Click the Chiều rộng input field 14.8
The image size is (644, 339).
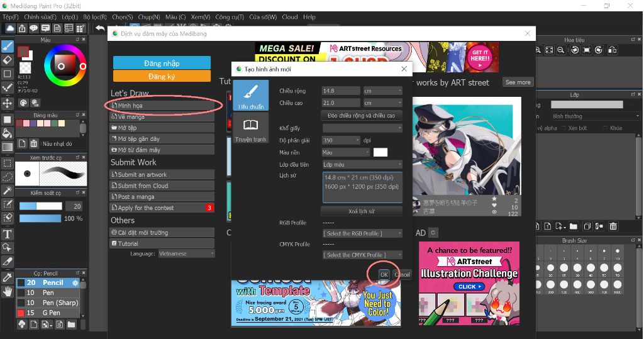click(341, 91)
